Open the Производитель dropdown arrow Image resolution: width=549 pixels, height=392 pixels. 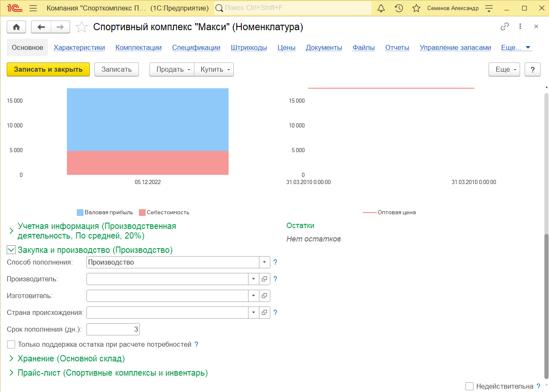coord(254,279)
